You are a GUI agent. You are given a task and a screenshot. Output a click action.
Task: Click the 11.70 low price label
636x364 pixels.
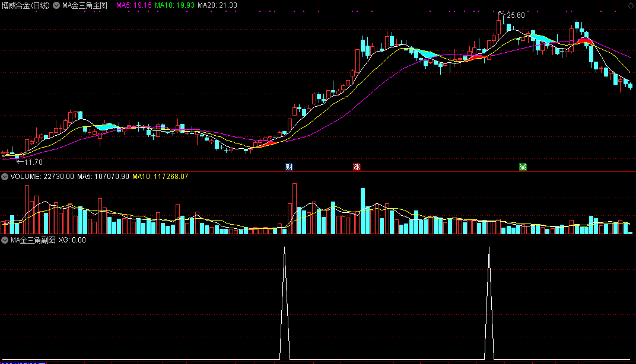(x=33, y=162)
